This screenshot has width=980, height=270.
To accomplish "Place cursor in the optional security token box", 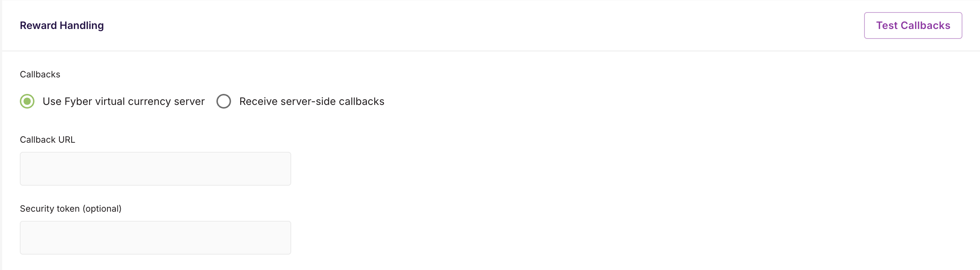I will [x=155, y=238].
